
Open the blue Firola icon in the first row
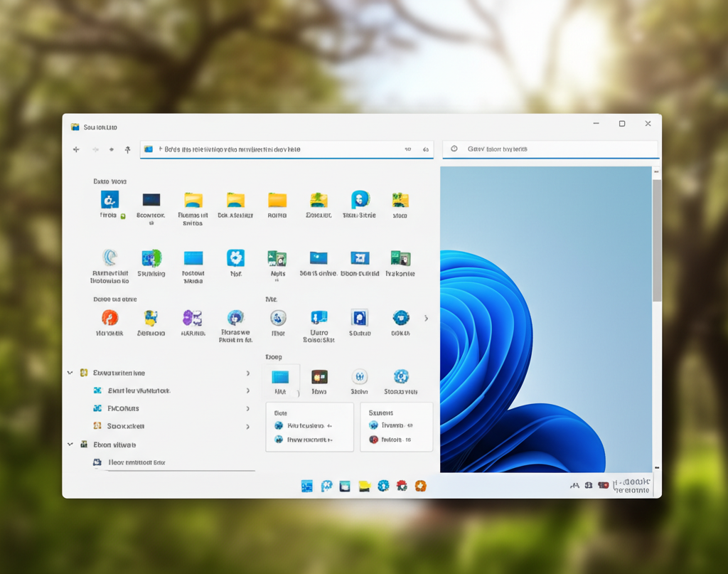tap(109, 200)
